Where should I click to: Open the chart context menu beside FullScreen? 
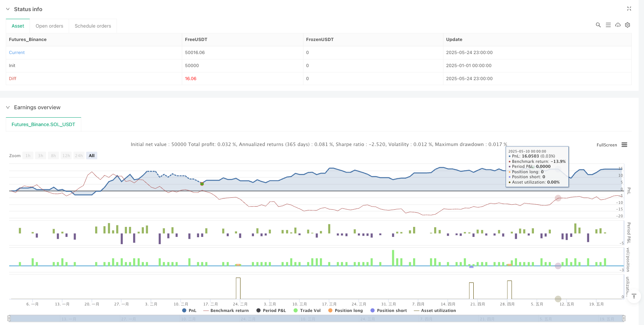(624, 145)
